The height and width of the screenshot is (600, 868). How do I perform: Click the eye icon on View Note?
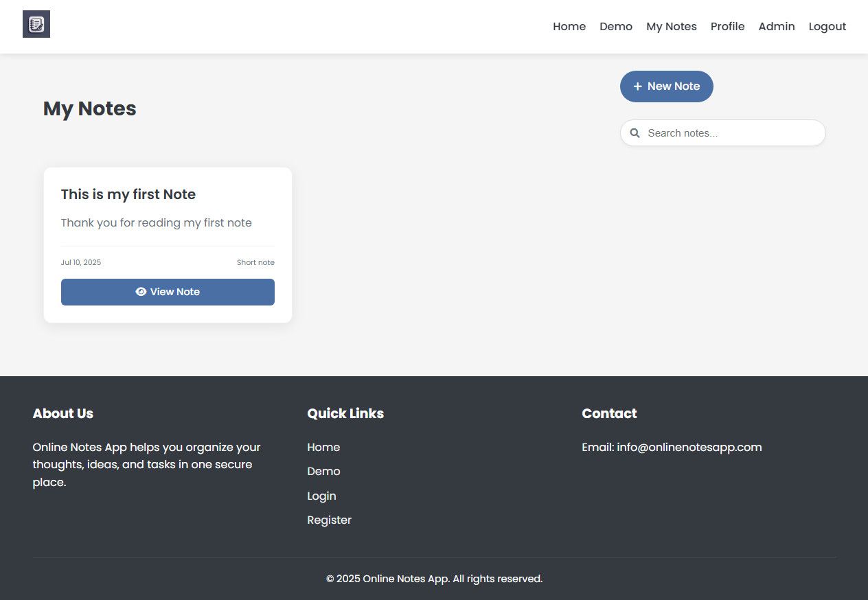141,292
